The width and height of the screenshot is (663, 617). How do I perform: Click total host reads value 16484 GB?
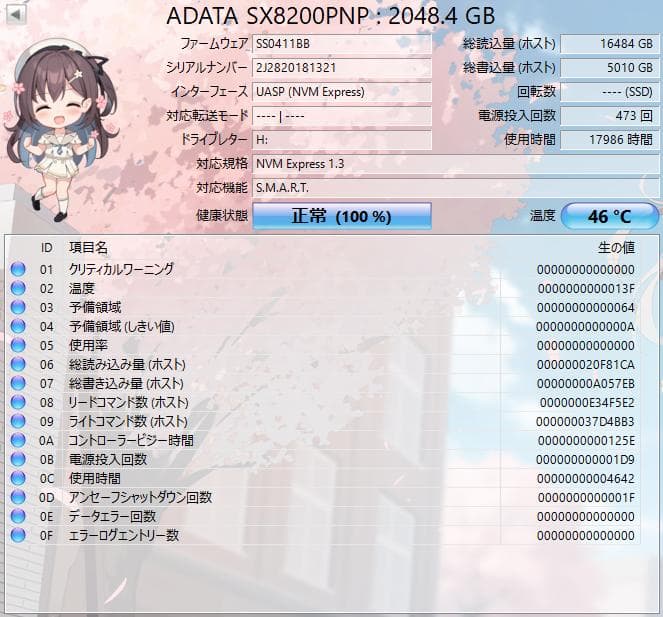[609, 44]
